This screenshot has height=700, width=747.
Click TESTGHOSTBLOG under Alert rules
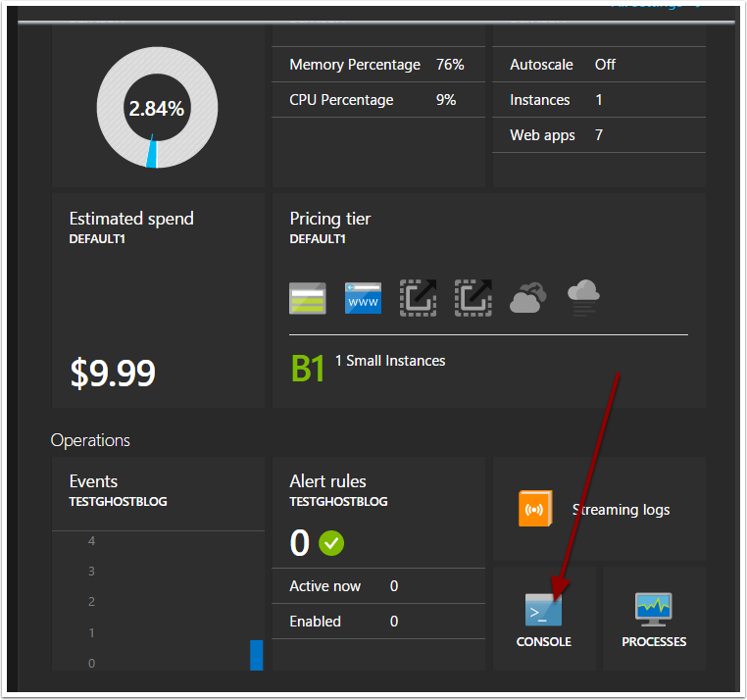click(339, 501)
